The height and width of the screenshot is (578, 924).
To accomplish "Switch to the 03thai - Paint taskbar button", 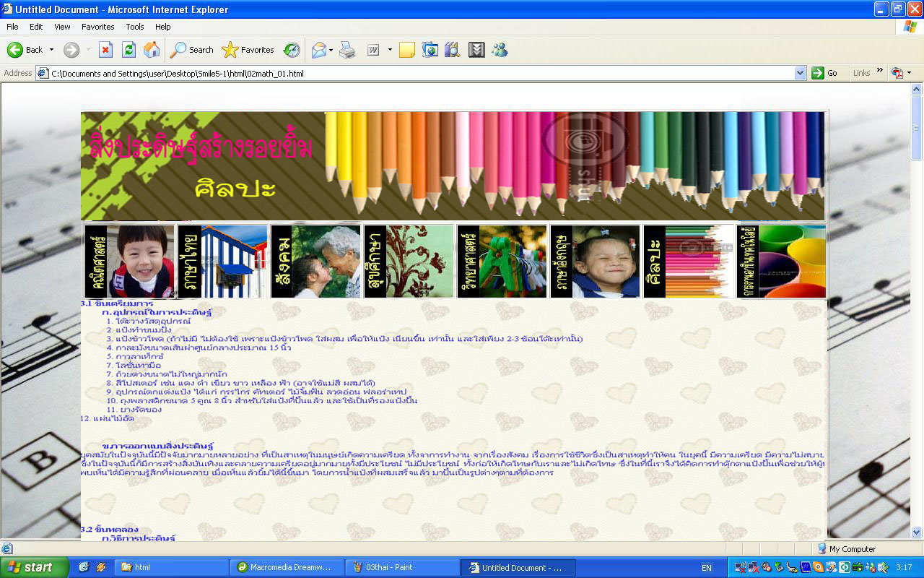I will point(403,567).
